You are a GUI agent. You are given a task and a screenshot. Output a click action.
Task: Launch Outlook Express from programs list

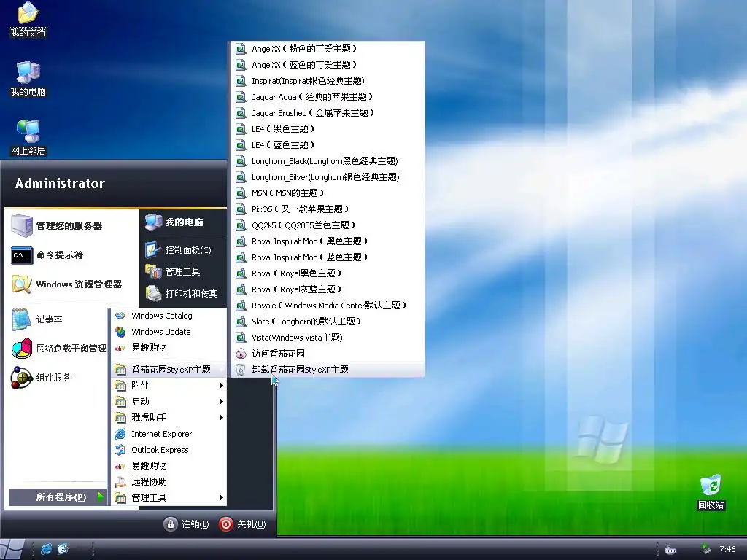169,449
